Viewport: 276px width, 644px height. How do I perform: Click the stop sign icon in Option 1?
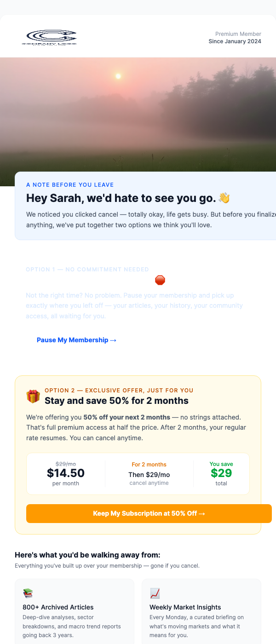pos(160,279)
